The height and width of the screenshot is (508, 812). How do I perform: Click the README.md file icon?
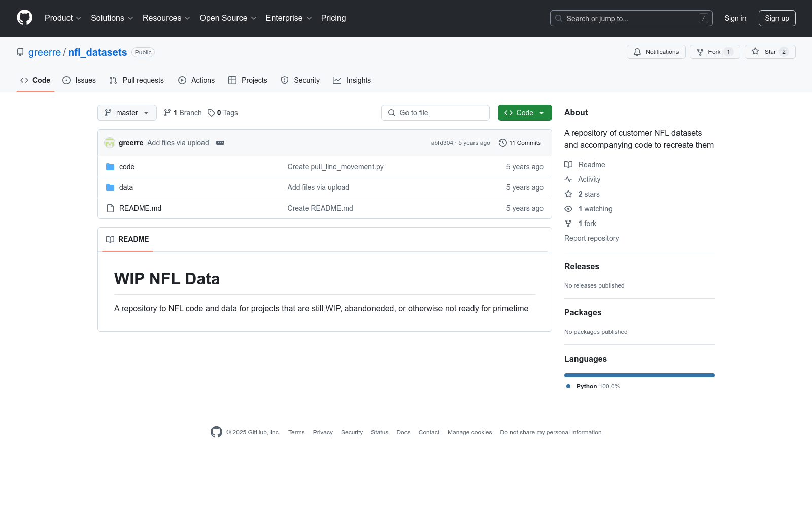[x=110, y=208]
